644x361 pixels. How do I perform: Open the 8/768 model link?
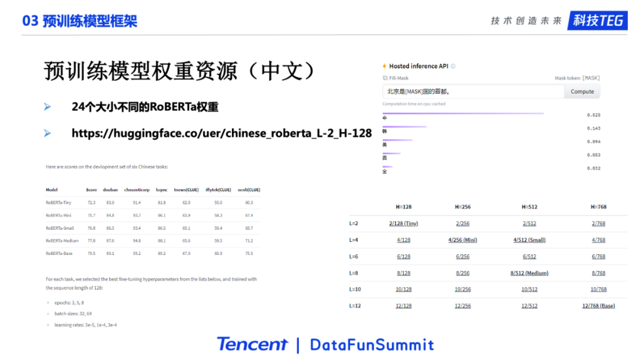[x=599, y=273]
